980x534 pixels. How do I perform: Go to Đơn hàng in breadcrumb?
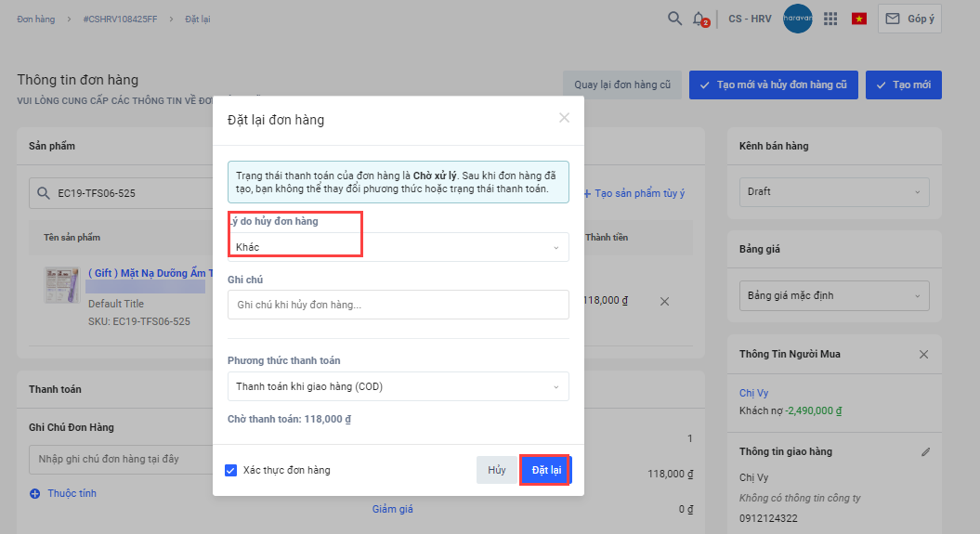[35, 20]
